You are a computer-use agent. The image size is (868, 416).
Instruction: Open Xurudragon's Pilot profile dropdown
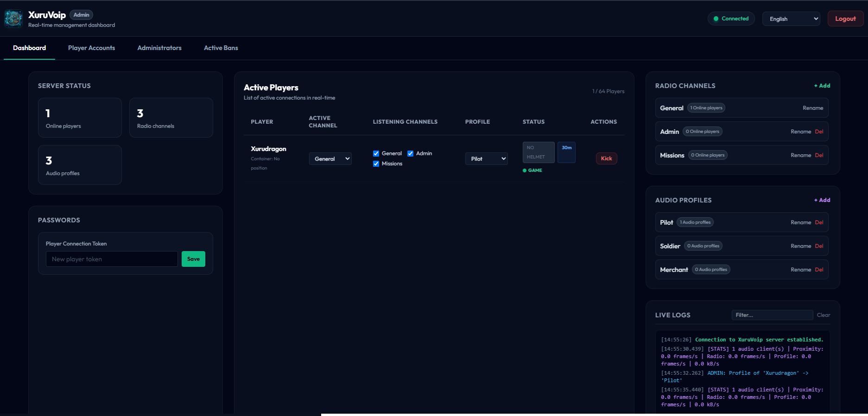point(487,159)
